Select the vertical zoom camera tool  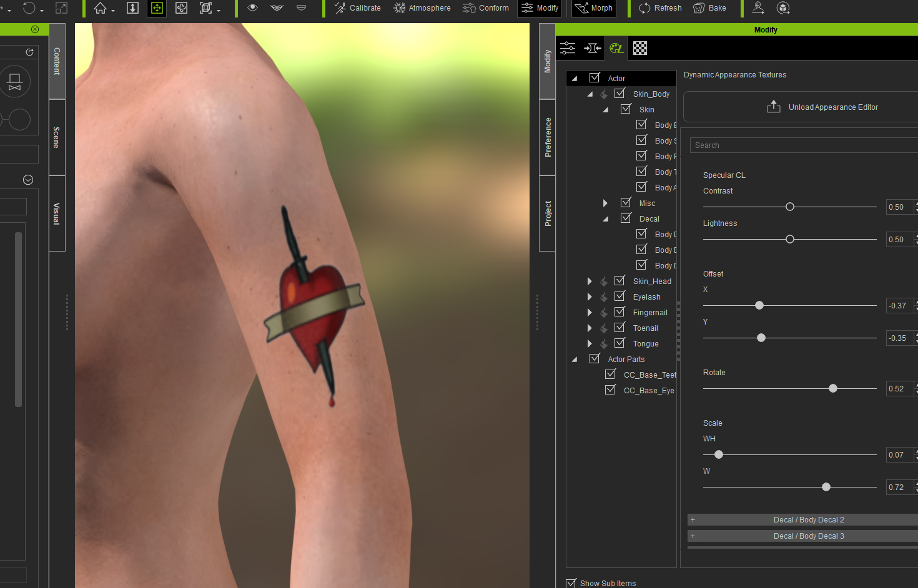tap(132, 8)
